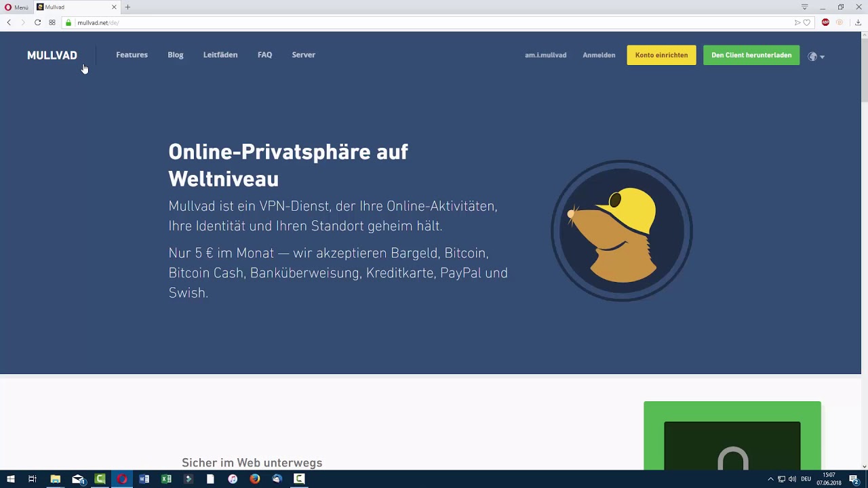868x488 pixels.
Task: Open the Features page
Action: click(132, 55)
